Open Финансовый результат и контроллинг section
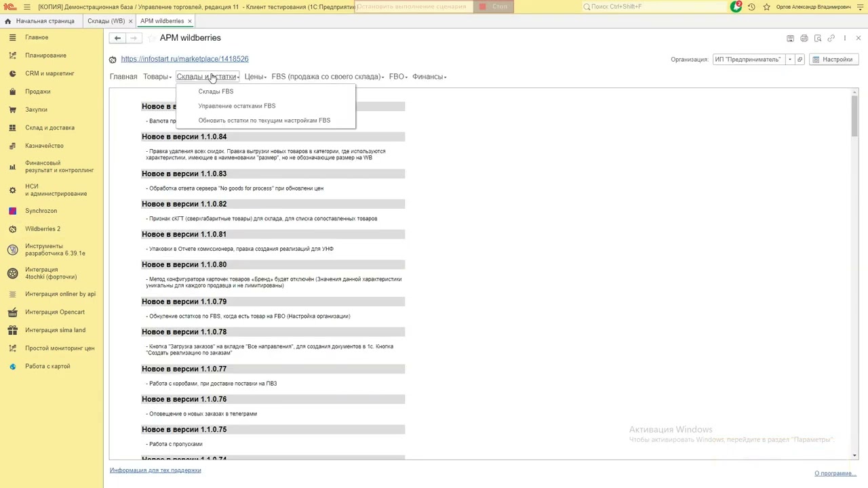868x488 pixels. pos(59,167)
